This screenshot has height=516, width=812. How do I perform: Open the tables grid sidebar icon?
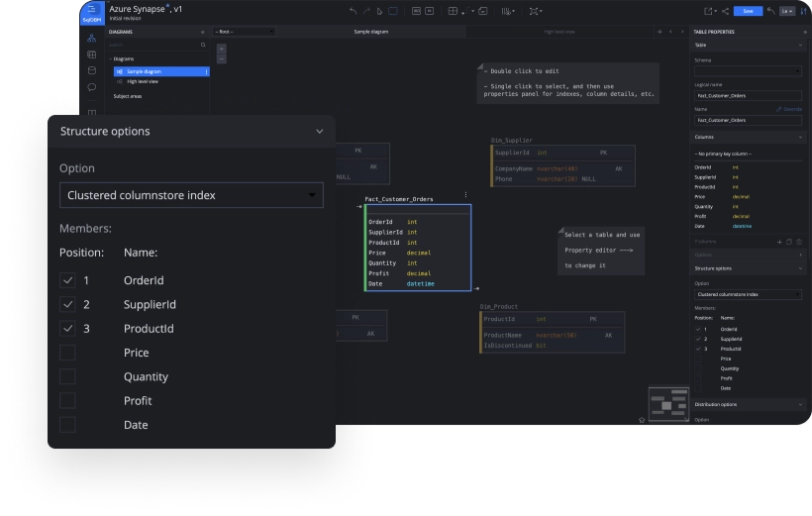pos(92,54)
